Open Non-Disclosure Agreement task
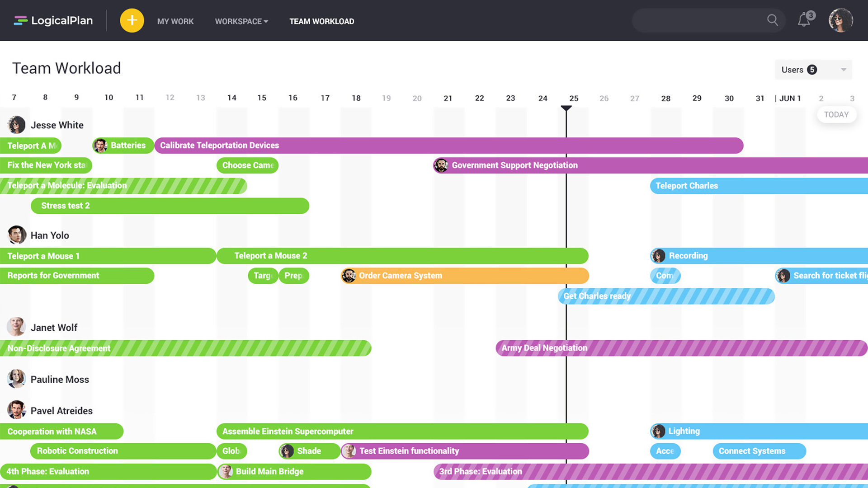This screenshot has height=488, width=868. click(186, 348)
